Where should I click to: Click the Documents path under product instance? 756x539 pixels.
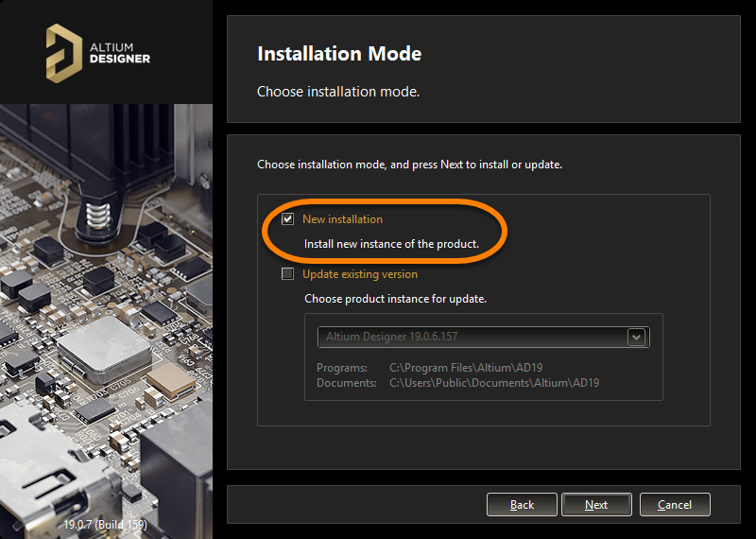tap(494, 383)
